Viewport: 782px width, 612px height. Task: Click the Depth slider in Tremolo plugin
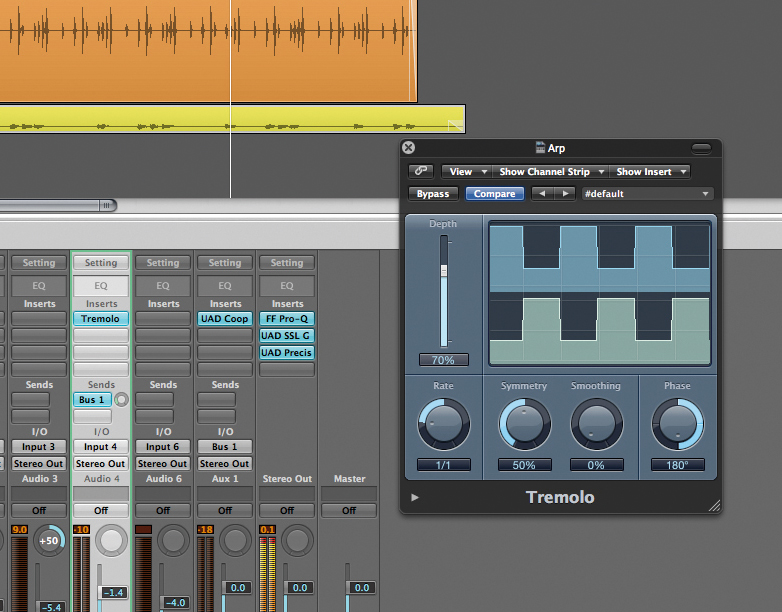pyautogui.click(x=444, y=291)
